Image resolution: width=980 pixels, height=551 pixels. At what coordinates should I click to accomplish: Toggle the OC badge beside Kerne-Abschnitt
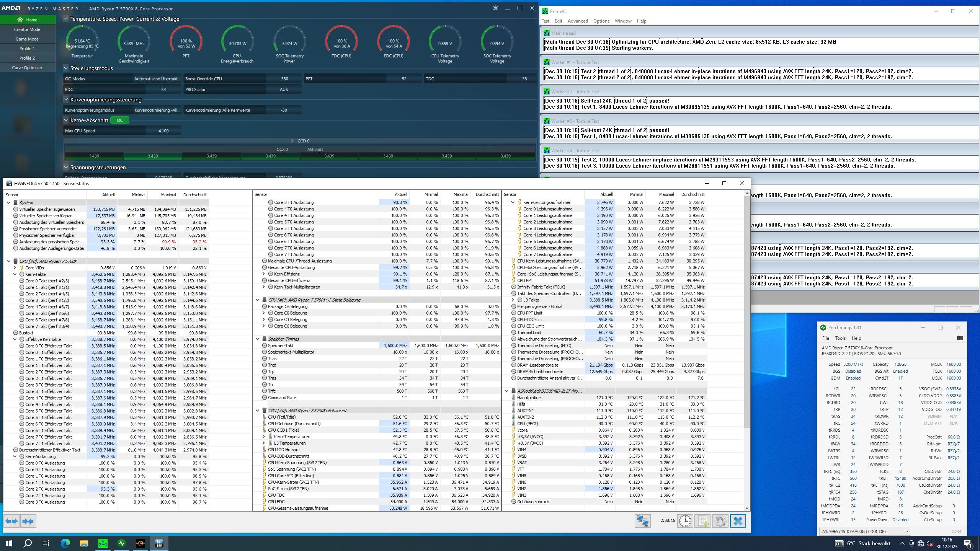click(119, 120)
